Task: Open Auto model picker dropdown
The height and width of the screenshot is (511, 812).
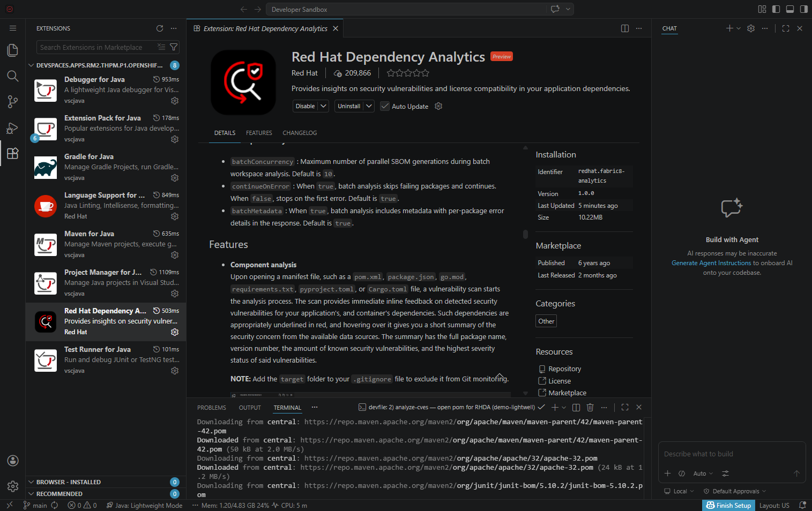Action: 703,474
